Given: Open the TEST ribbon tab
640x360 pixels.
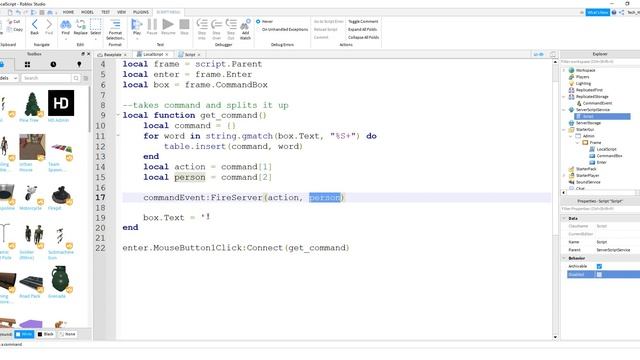Looking at the screenshot, I should [106, 12].
